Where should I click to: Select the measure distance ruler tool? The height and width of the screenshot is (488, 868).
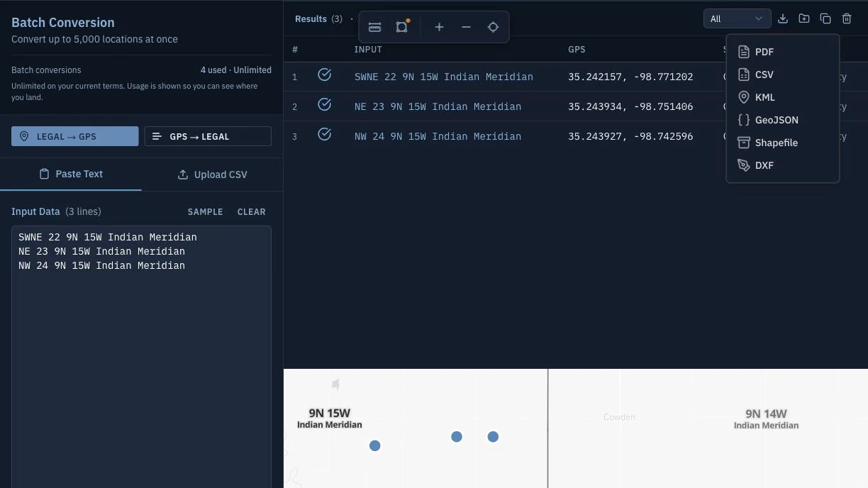coord(375,27)
